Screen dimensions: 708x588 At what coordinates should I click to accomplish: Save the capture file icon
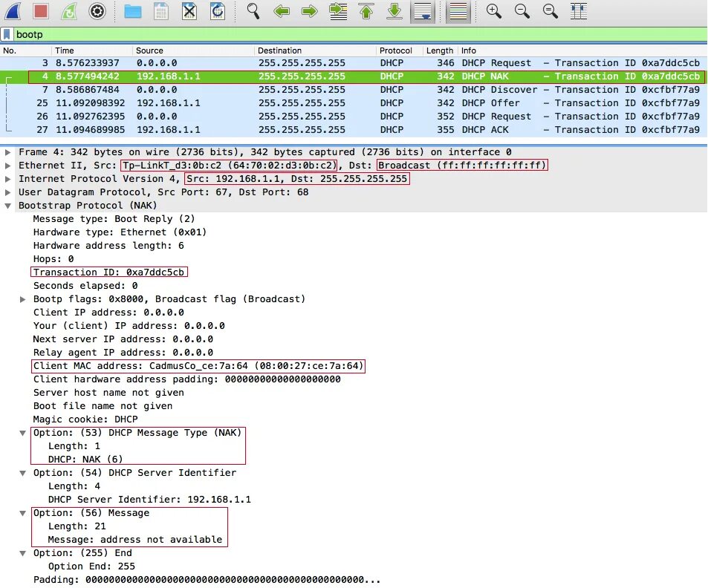tap(160, 11)
